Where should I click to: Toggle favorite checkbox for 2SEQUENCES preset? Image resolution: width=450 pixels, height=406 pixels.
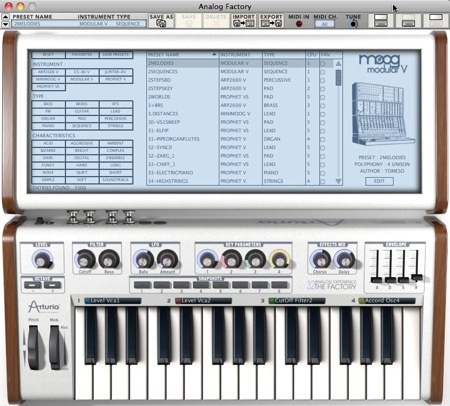322,72
